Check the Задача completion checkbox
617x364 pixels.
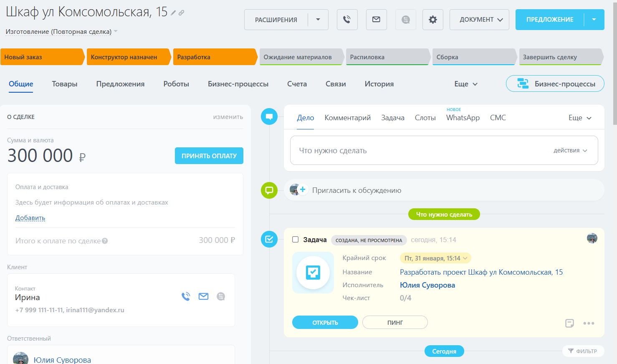(296, 240)
